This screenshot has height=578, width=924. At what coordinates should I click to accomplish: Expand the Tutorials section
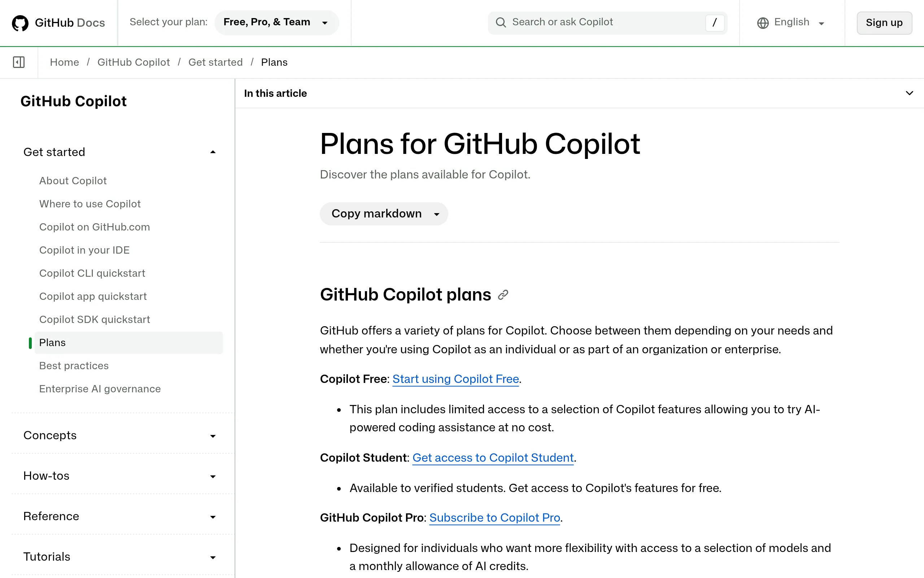click(119, 557)
